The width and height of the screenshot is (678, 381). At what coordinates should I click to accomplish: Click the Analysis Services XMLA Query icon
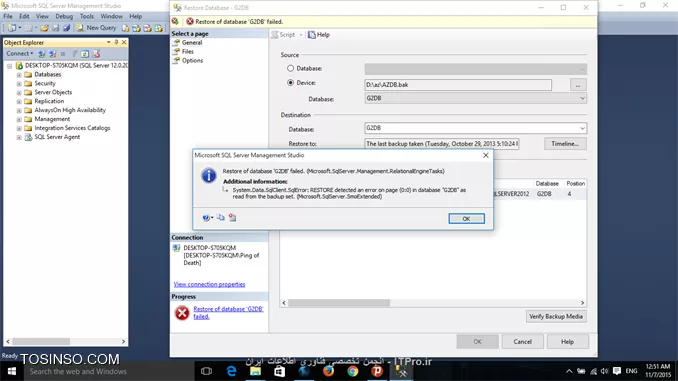159,28
